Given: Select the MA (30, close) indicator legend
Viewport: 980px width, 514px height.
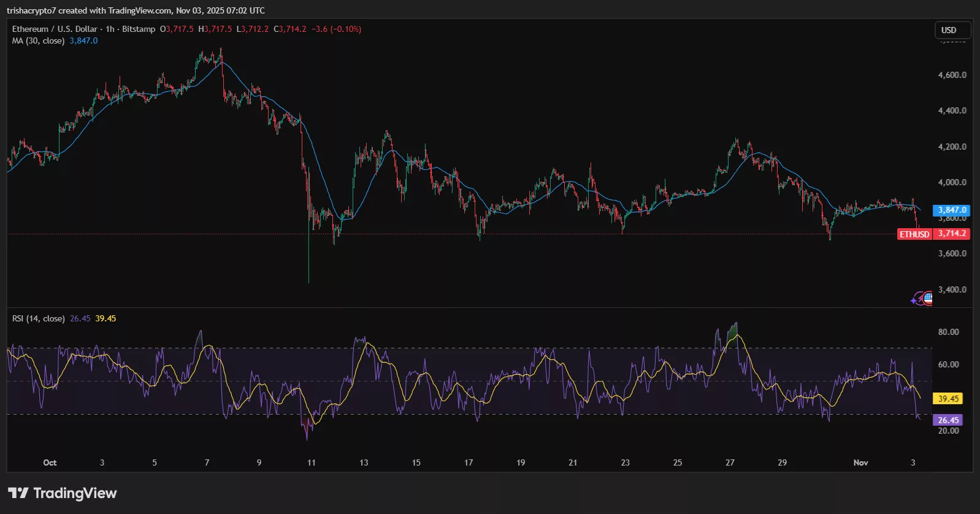Looking at the screenshot, I should pos(38,40).
